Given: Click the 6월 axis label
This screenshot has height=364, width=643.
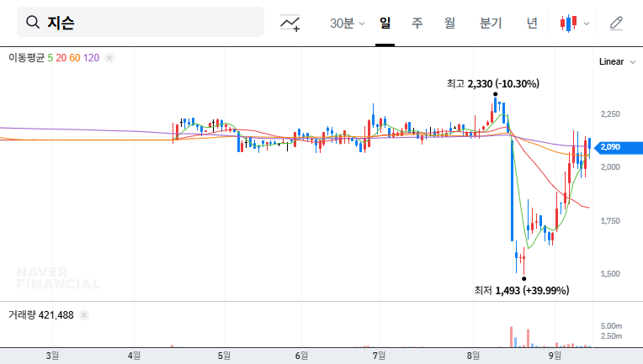Looking at the screenshot, I should click(301, 356).
